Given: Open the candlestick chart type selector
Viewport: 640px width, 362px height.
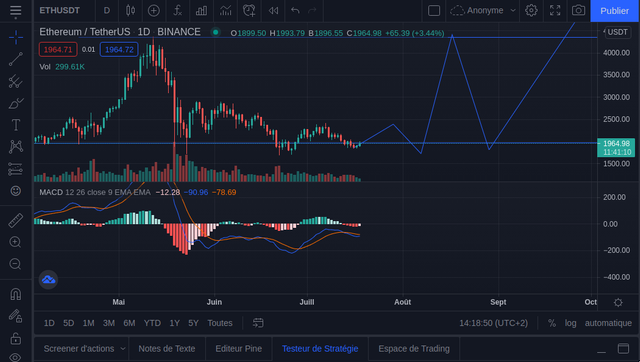Looking at the screenshot, I should click(x=131, y=11).
